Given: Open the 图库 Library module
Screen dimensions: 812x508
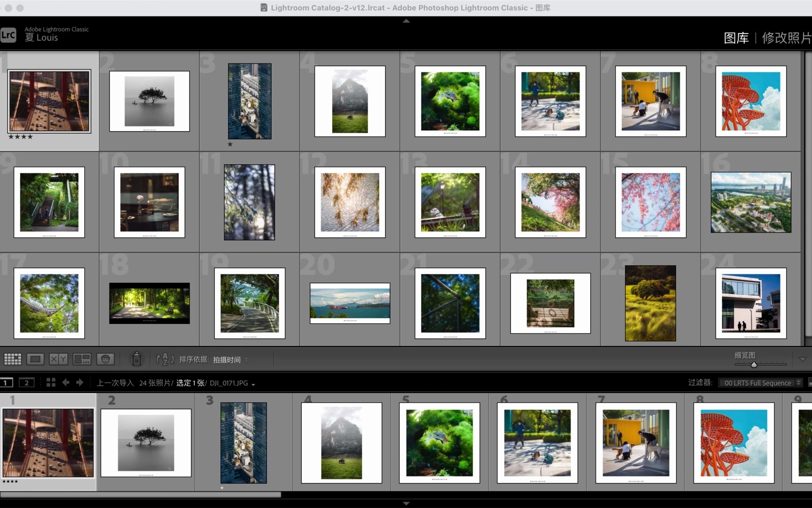Looking at the screenshot, I should coord(736,38).
